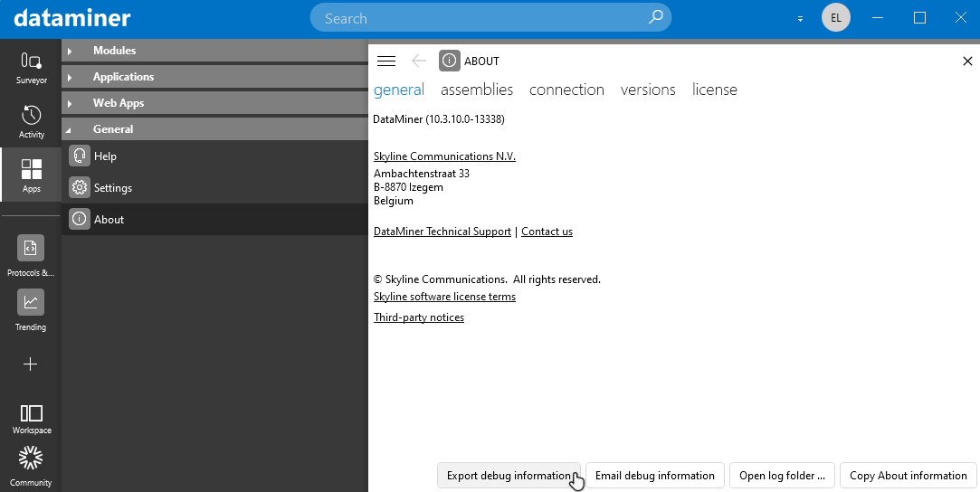Close the About panel with X
Screen dimensions: 980x492
966,61
